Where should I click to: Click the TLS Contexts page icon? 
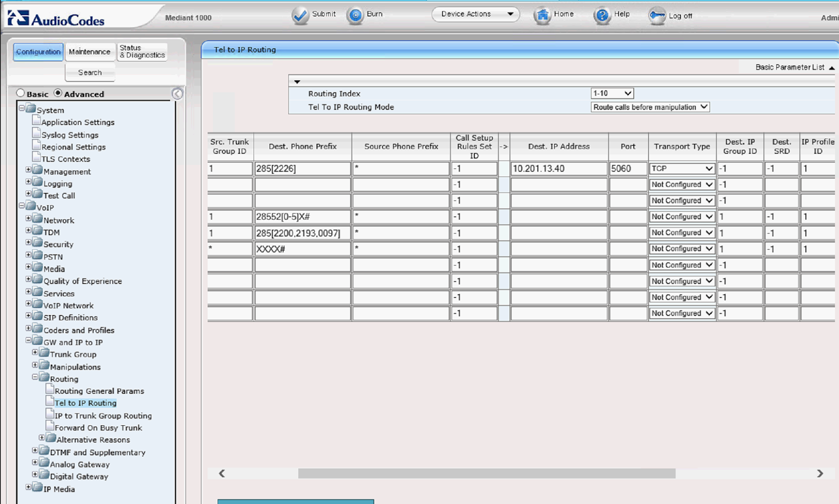click(36, 157)
